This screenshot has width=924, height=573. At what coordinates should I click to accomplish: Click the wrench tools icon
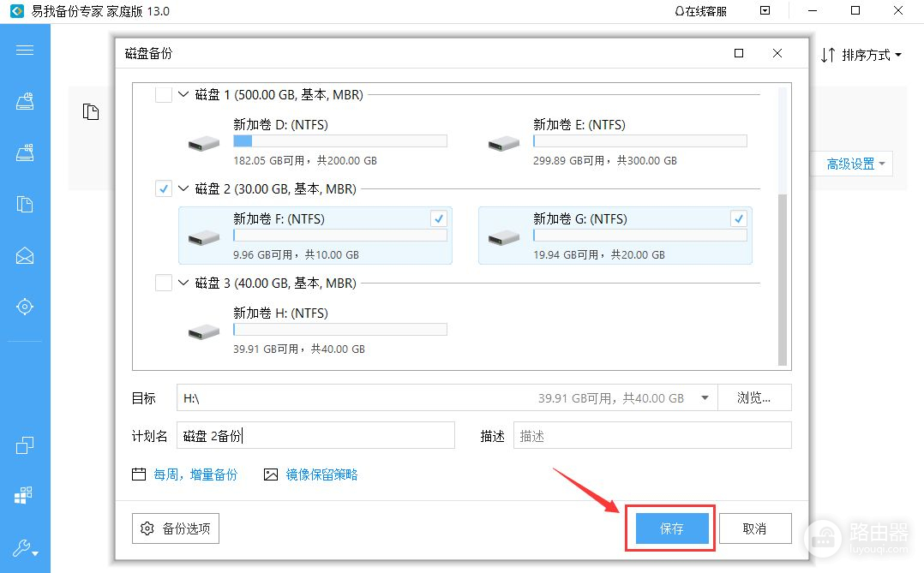(23, 548)
